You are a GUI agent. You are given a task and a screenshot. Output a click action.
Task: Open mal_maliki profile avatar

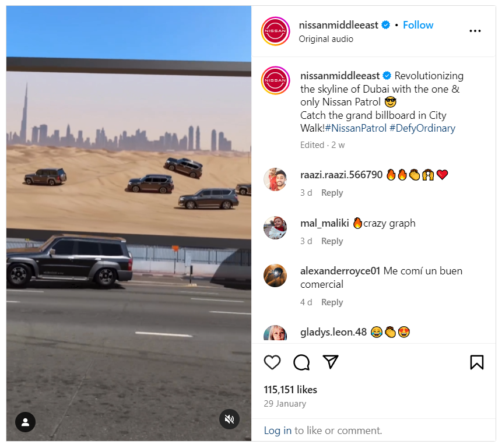pyautogui.click(x=275, y=228)
